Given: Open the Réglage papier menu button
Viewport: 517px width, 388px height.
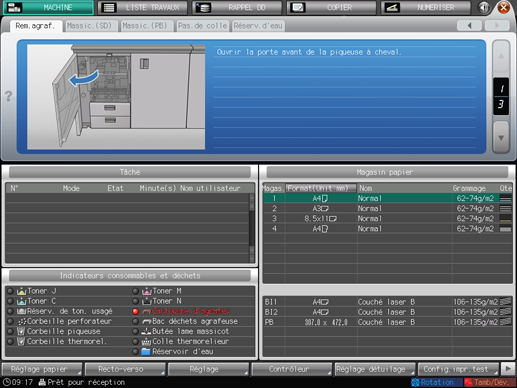Looking at the screenshot, I should point(42,369).
